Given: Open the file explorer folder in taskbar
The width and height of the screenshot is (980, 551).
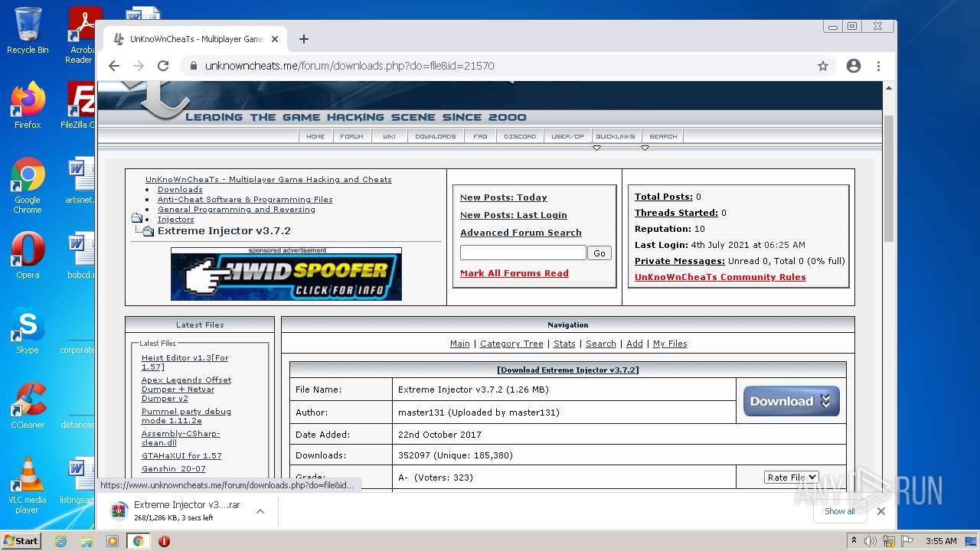Looking at the screenshot, I should click(87, 541).
